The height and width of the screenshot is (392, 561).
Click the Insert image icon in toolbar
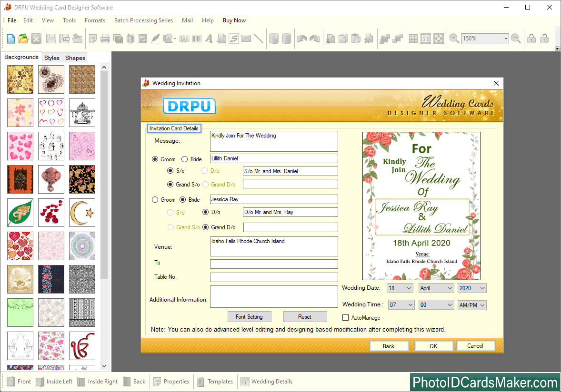point(143,39)
